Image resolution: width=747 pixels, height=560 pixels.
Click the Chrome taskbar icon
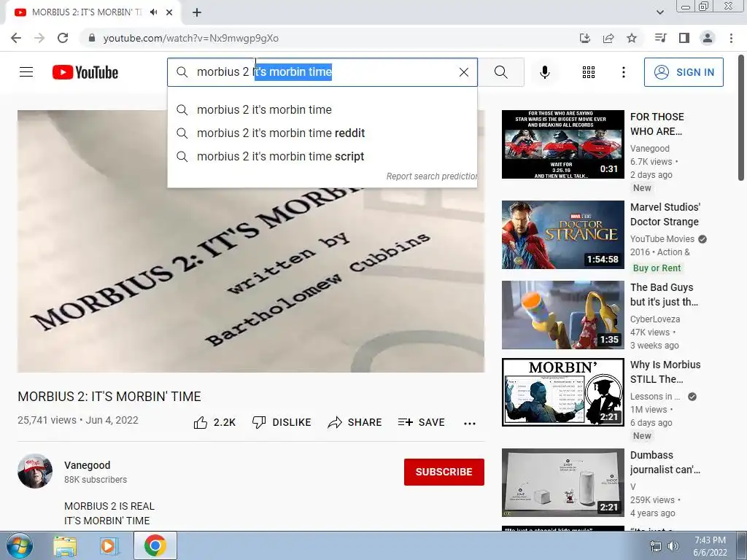click(155, 545)
